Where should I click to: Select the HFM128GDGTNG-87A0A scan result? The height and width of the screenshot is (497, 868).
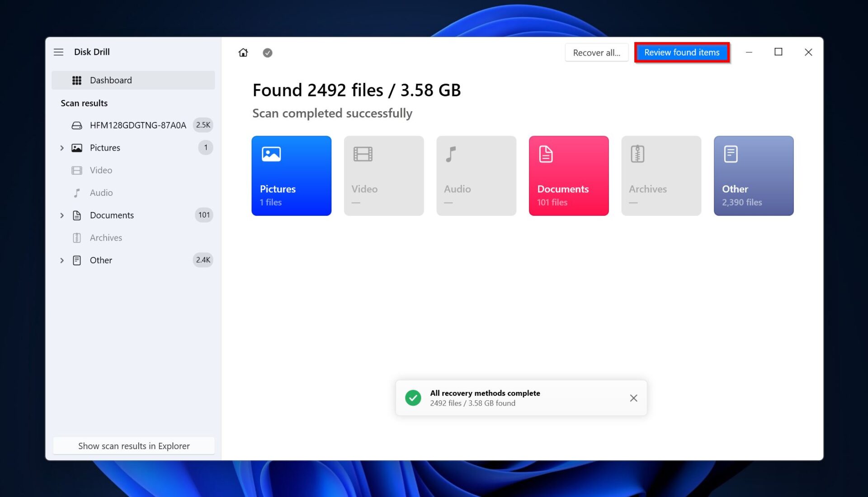pos(138,125)
